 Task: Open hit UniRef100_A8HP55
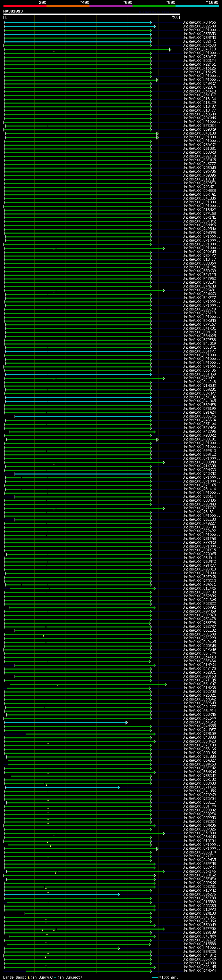(x=199, y=23)
